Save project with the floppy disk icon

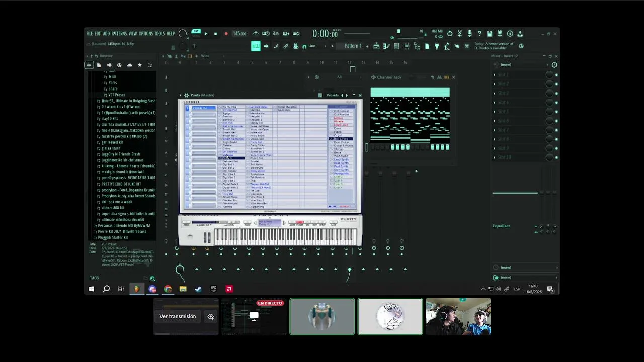tap(490, 34)
